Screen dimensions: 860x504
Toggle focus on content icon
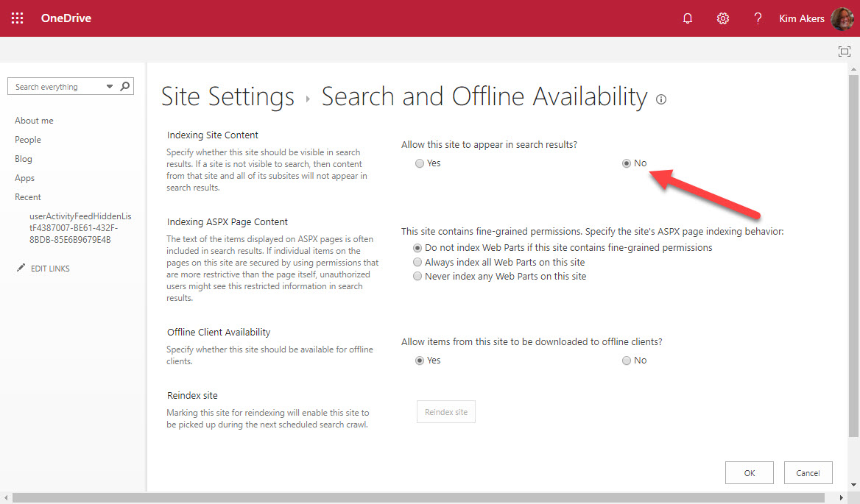click(x=845, y=51)
